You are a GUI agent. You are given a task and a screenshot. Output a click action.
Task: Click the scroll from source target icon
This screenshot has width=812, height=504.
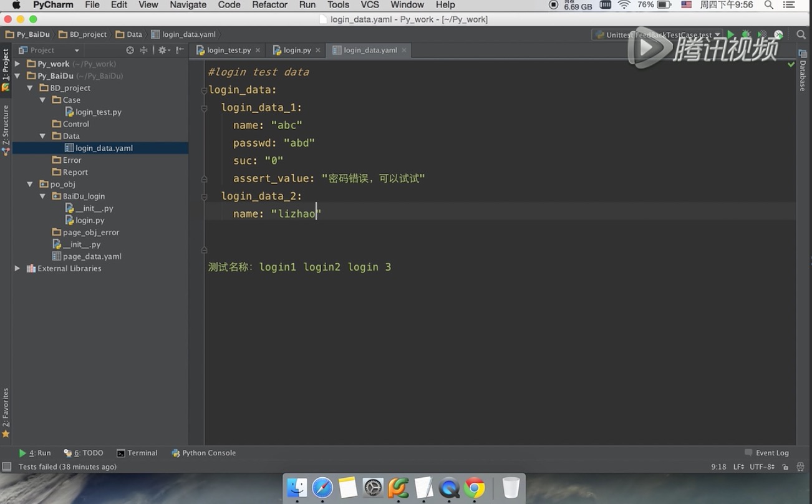tap(130, 51)
